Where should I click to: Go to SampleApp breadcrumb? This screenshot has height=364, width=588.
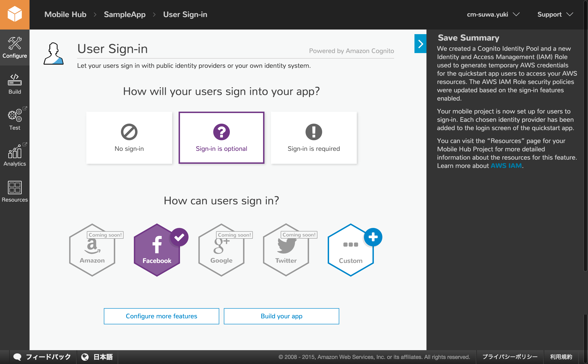click(125, 15)
